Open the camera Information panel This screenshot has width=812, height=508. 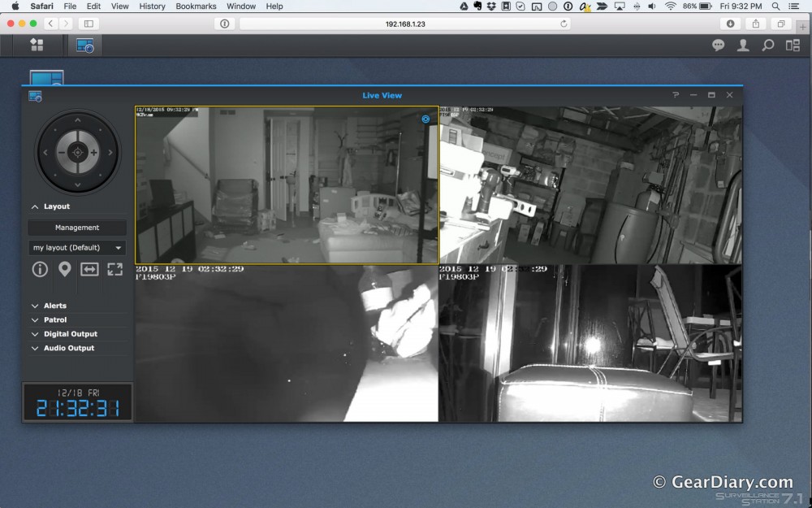point(40,269)
